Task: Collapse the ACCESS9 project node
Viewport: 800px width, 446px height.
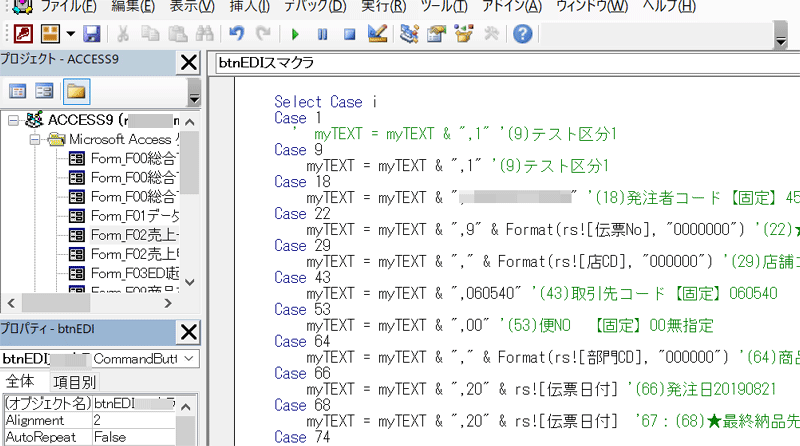Action: tap(13, 121)
